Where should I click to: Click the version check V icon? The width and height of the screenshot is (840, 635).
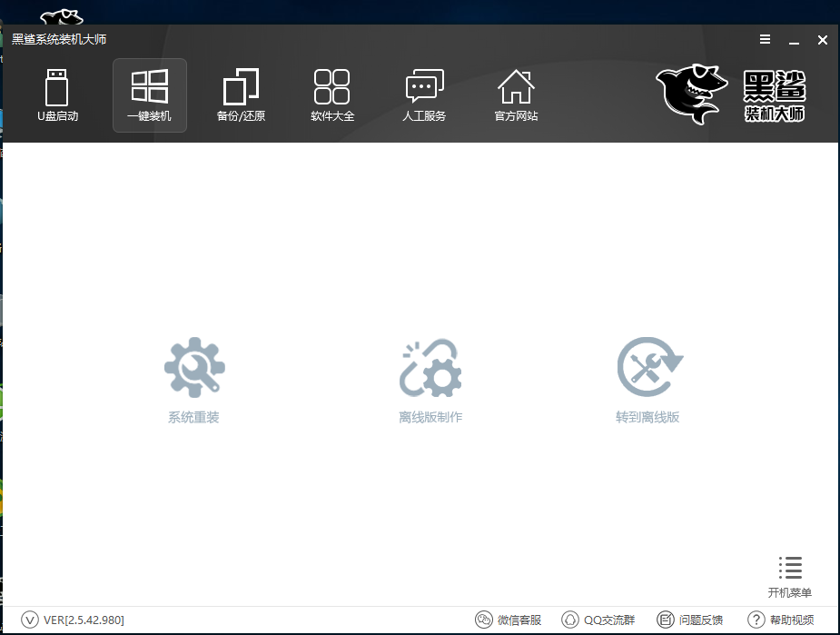30,620
